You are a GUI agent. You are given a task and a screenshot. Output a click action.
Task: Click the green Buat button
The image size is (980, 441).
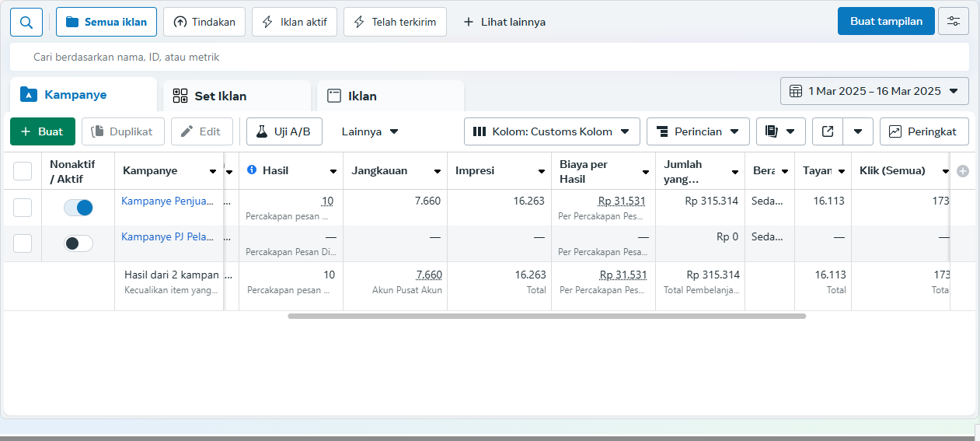click(42, 131)
